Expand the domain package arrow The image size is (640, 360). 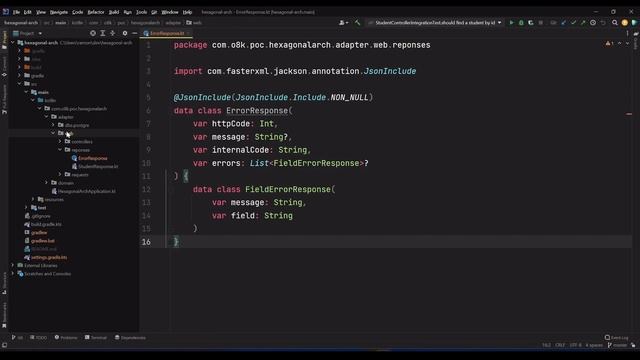pos(47,183)
